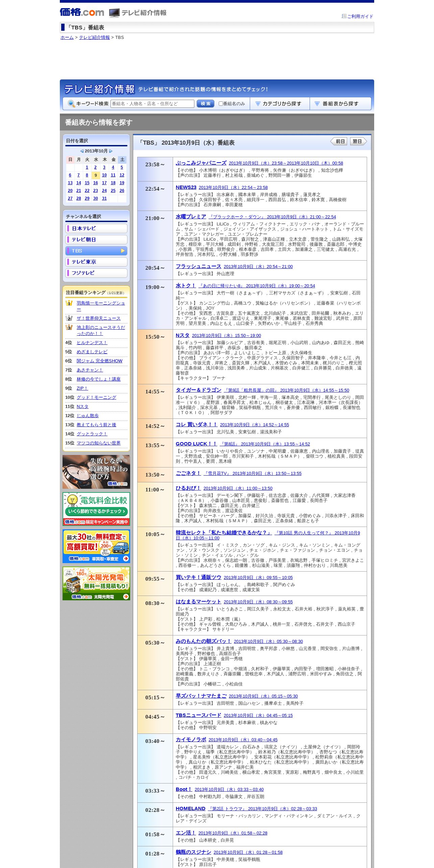Open the 鶴瓶のスジナシ program link
The width and height of the screenshot is (434, 868).
coord(193,852)
